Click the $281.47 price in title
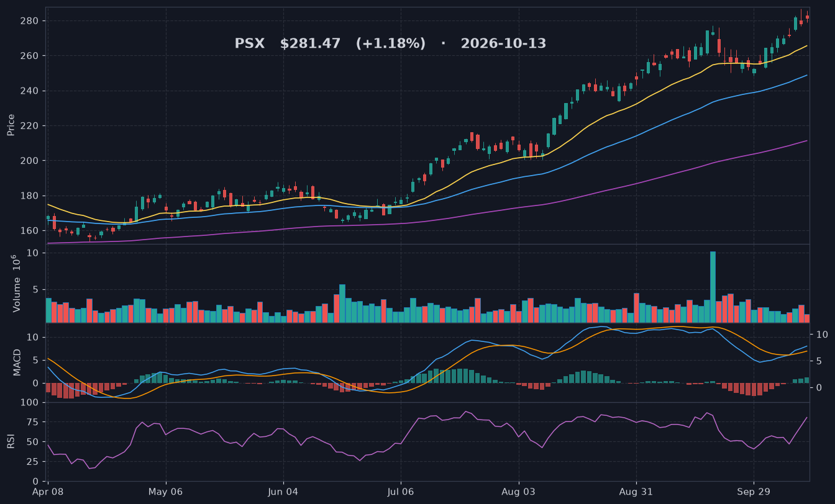The image size is (835, 504). 310,44
